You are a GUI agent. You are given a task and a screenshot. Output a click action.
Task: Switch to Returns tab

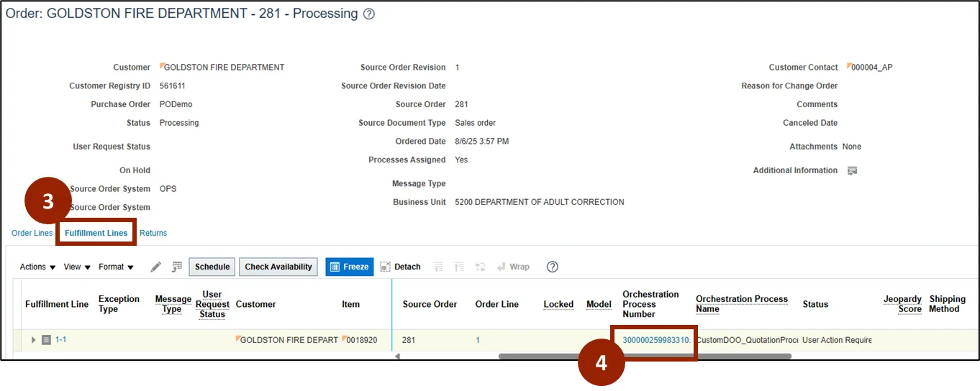(x=153, y=233)
